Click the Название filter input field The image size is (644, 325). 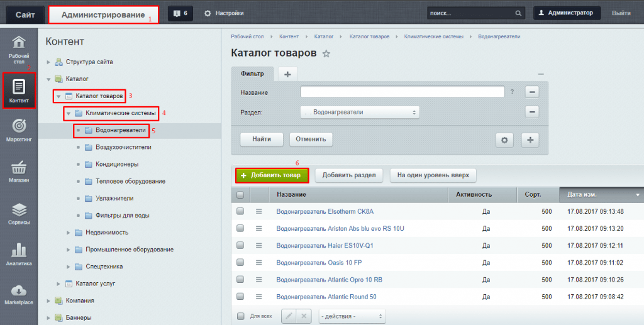402,92
